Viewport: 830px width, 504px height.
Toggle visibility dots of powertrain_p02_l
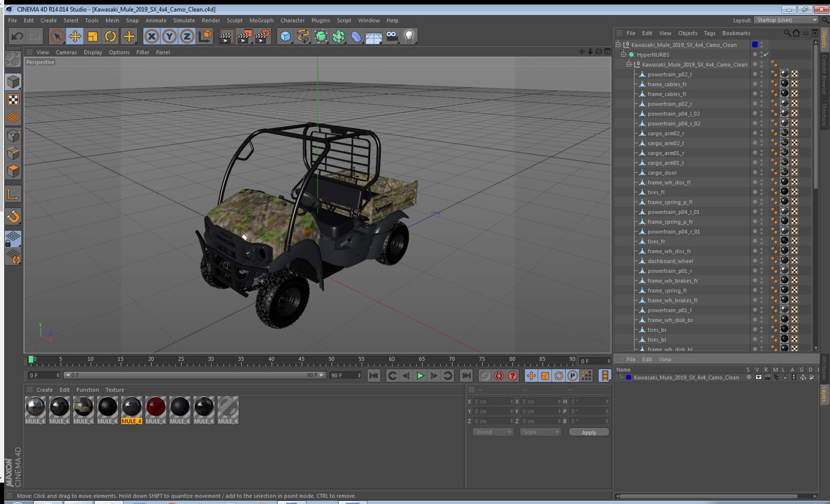[762, 74]
